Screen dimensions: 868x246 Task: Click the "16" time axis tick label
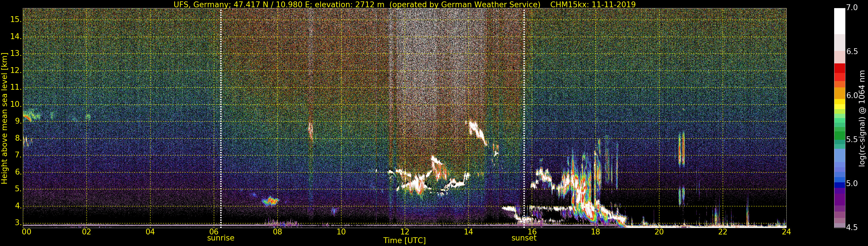(532, 232)
